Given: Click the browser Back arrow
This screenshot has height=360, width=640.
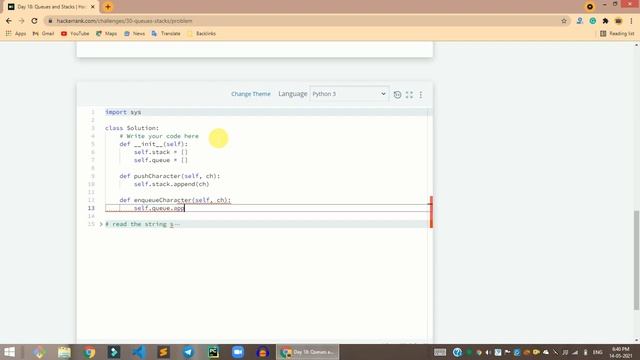Looking at the screenshot, I should (9, 21).
